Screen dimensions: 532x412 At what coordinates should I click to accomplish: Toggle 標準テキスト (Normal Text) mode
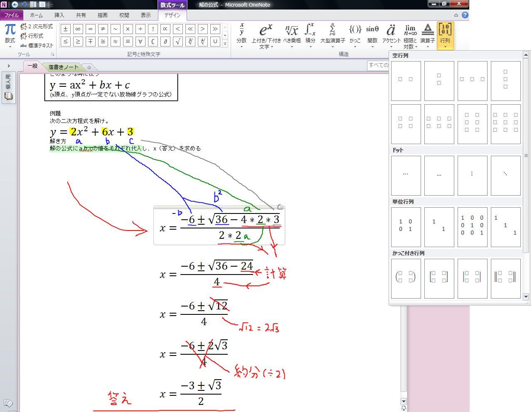point(37,45)
